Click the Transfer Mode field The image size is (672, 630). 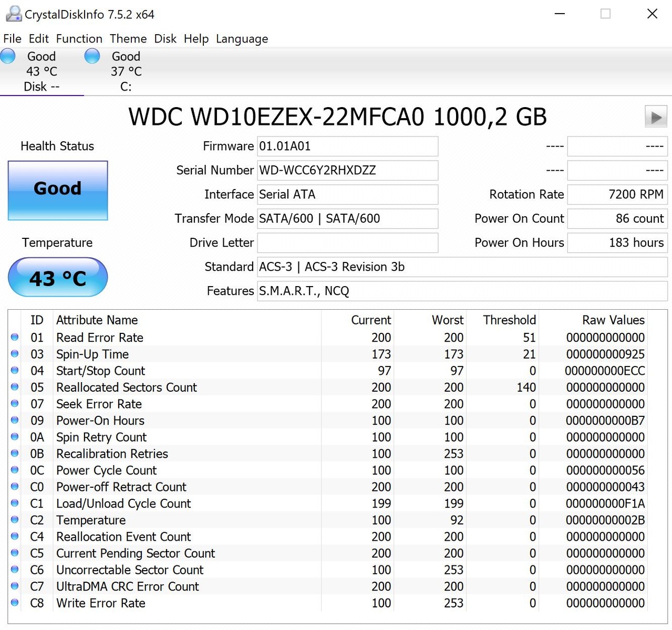coord(347,218)
